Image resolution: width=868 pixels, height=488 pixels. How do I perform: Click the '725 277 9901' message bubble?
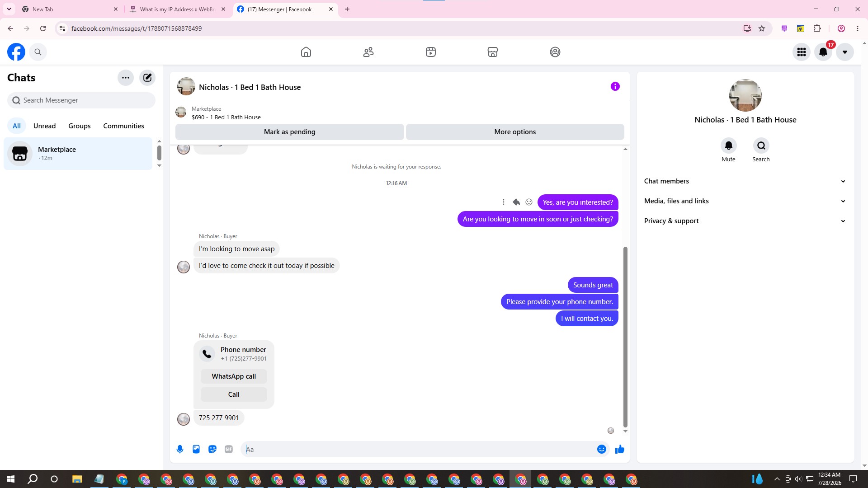pos(219,418)
